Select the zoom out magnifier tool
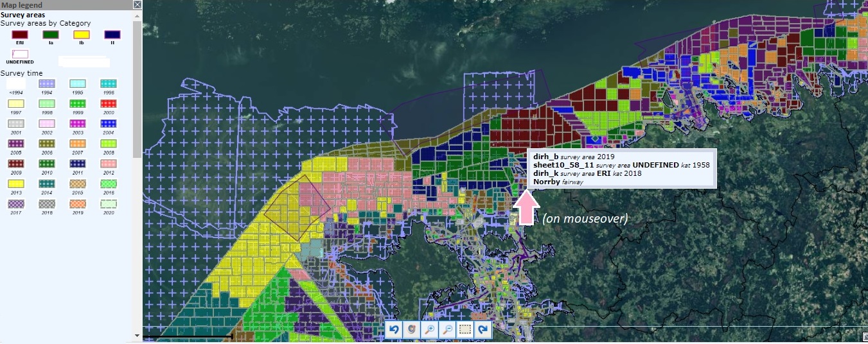Image resolution: width=868 pixels, height=344 pixels. pyautogui.click(x=448, y=330)
